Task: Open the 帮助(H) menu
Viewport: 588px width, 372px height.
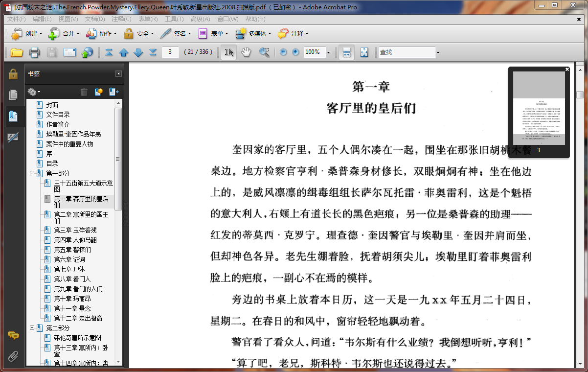Action: coord(255,19)
